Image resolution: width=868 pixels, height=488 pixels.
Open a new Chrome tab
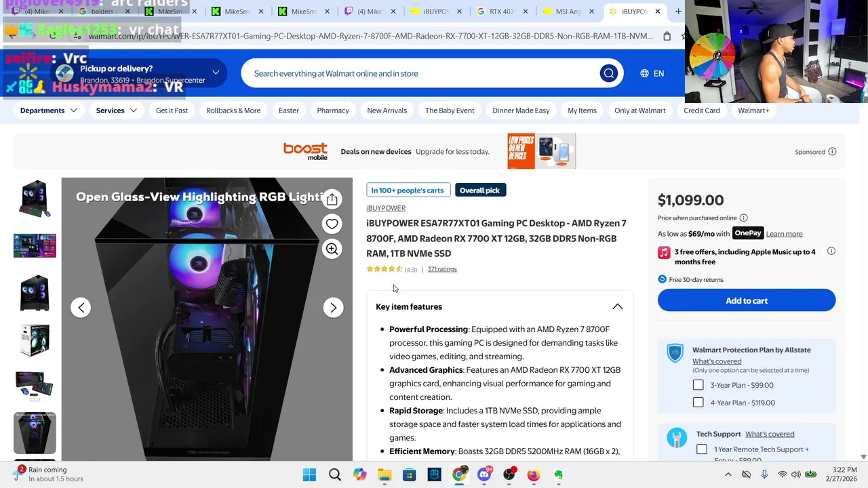(x=678, y=12)
